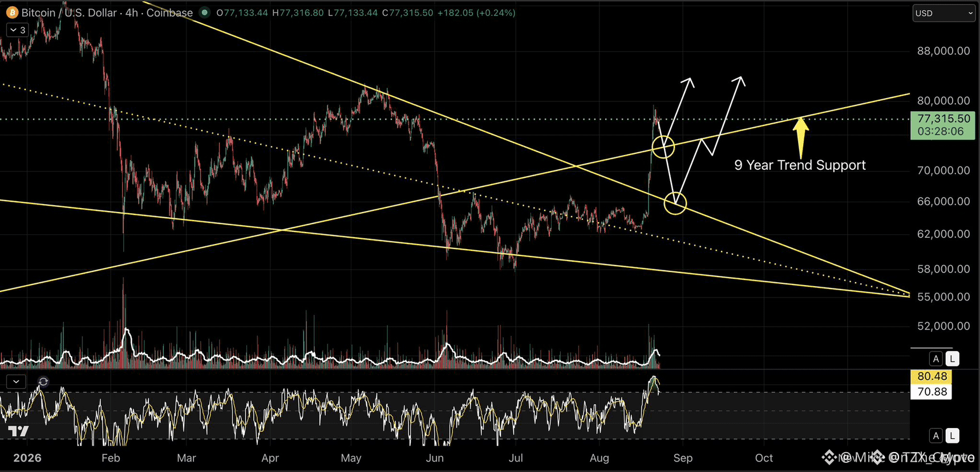Click the 58,000.00 price axis label
This screenshot has height=472, width=980.
tap(943, 268)
